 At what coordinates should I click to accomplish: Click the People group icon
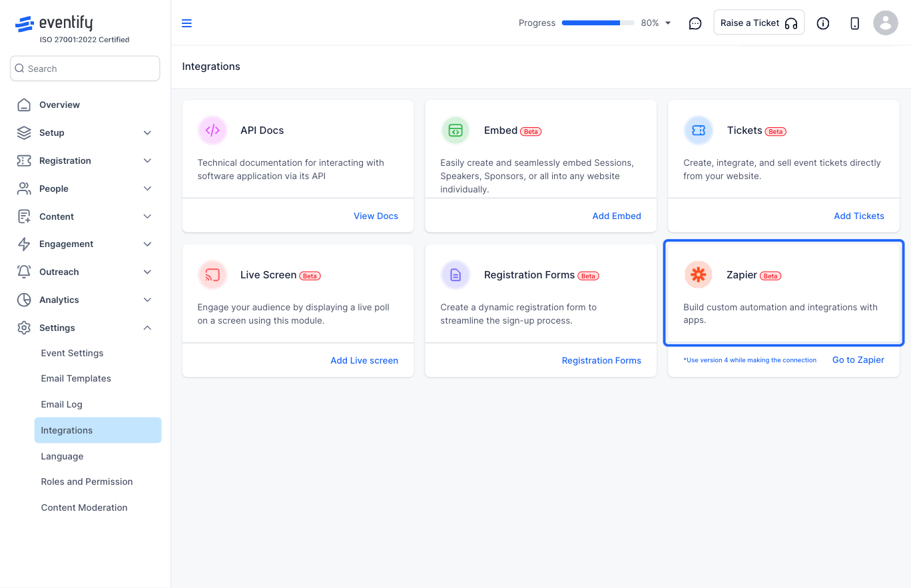click(24, 188)
